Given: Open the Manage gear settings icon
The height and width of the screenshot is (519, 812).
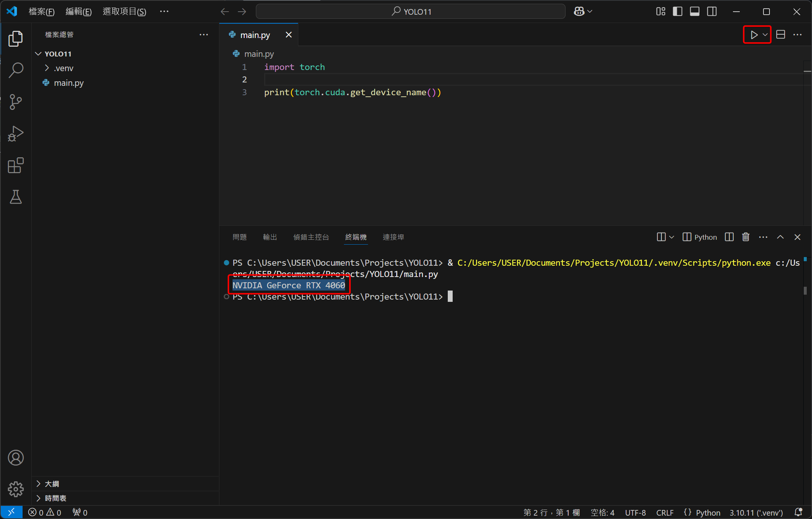Looking at the screenshot, I should [x=15, y=489].
